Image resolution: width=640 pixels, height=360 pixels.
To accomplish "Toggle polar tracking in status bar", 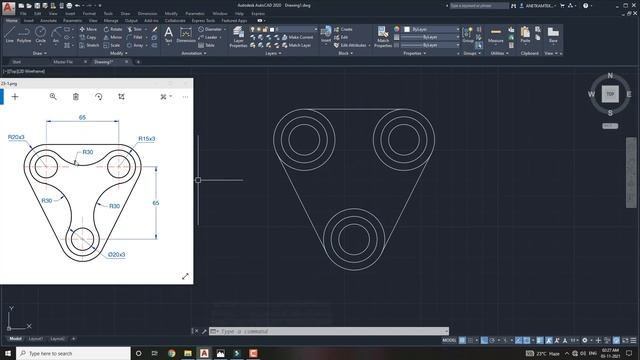I will 493,340.
